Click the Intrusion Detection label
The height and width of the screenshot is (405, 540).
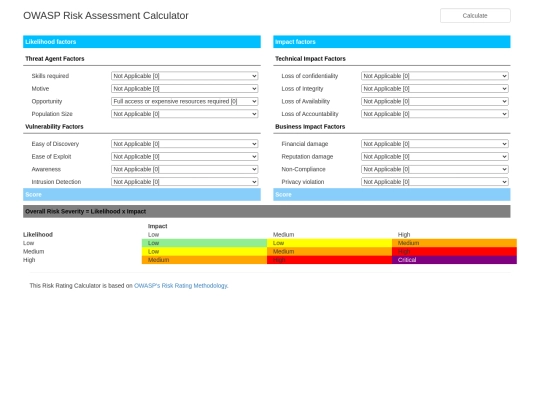point(56,181)
